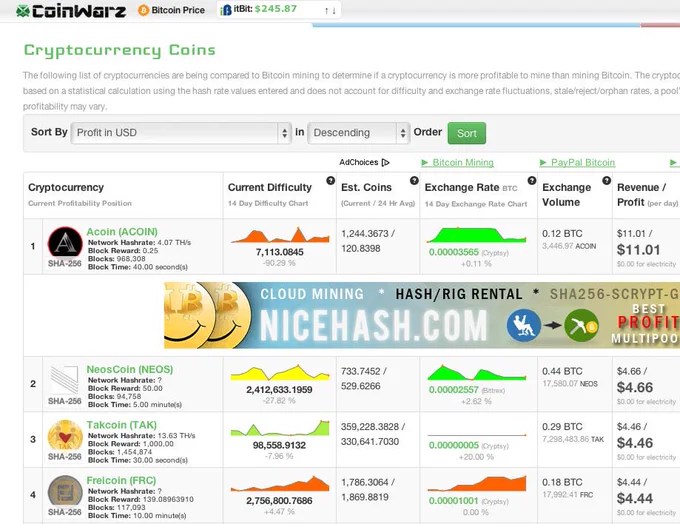Click Acoin exchange rate 0.00003565
This screenshot has height=524, width=680.
454,252
